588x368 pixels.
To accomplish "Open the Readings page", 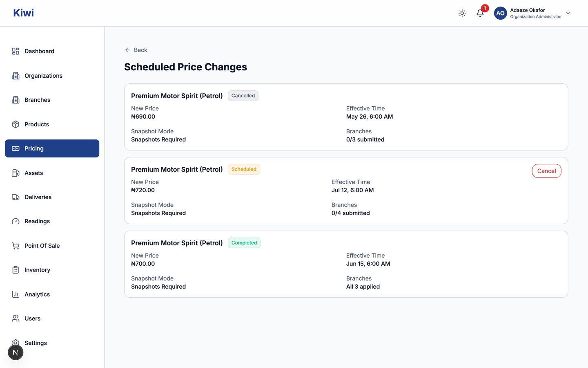I will [52, 221].
